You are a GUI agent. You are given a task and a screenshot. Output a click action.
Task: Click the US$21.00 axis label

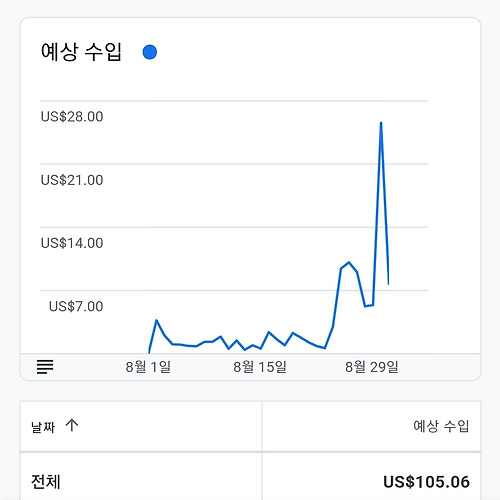72,180
